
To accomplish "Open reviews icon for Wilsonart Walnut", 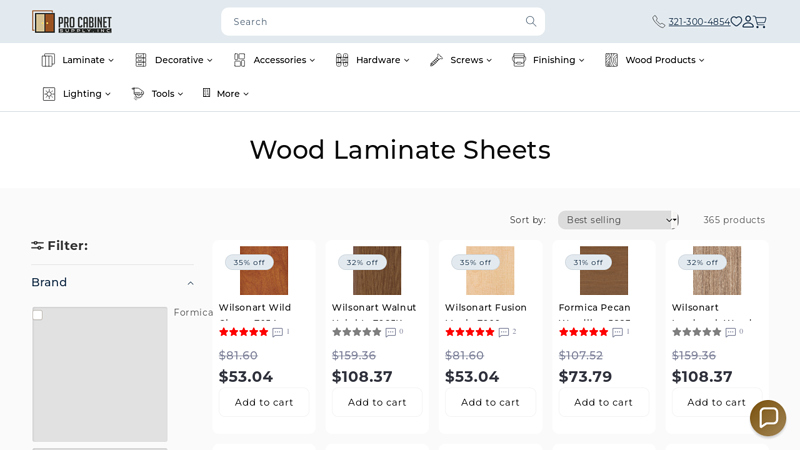I will click(390, 333).
